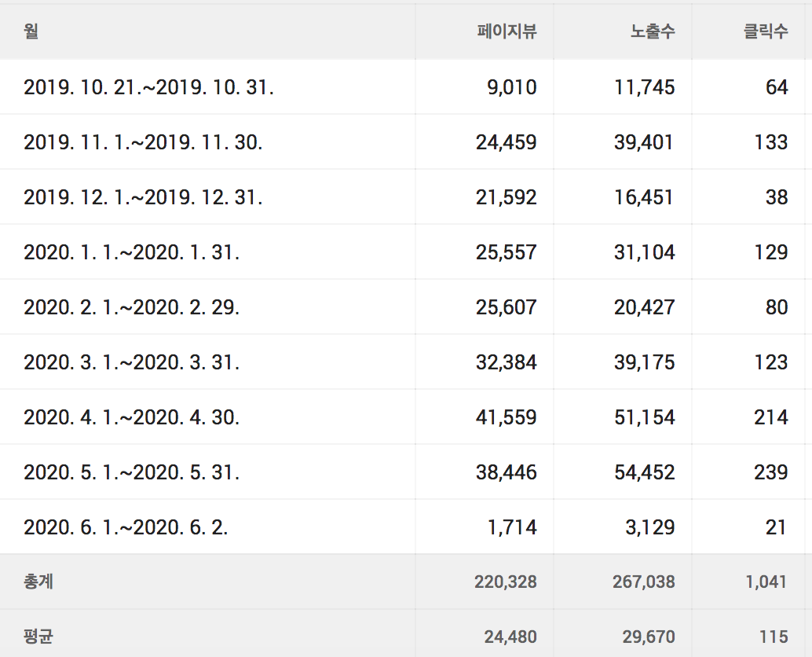Sort by the 노출수 column header

pos(653,31)
